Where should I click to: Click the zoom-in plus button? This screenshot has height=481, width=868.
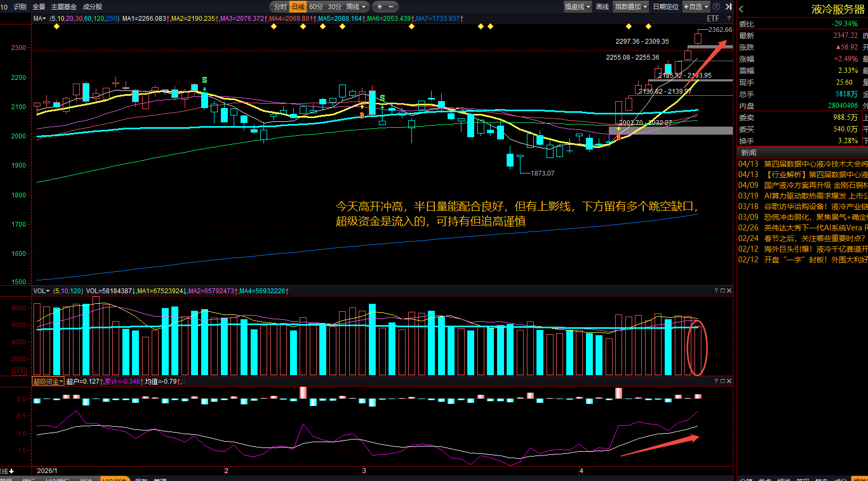(379, 7)
